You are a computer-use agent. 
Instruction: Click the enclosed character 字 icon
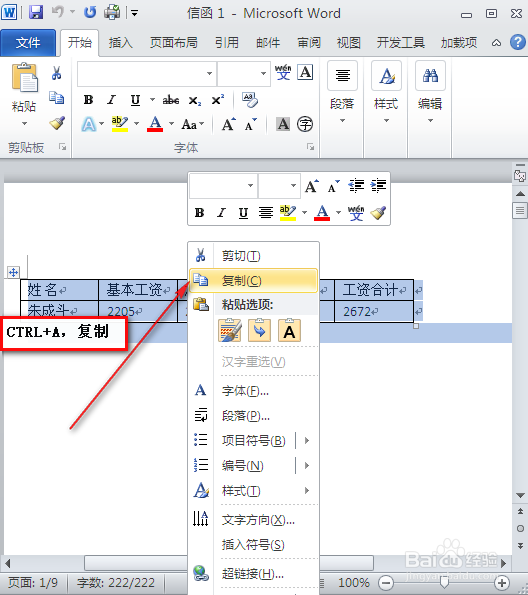click(x=305, y=124)
